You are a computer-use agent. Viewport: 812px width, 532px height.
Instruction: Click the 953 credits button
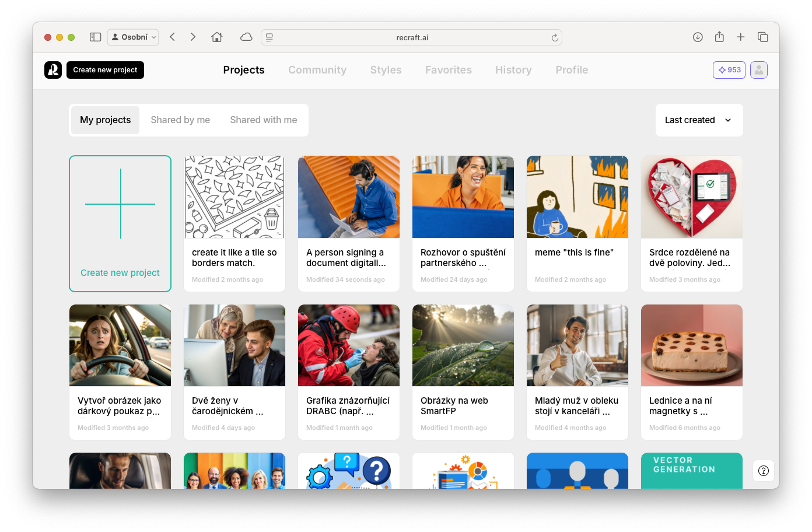pos(729,70)
